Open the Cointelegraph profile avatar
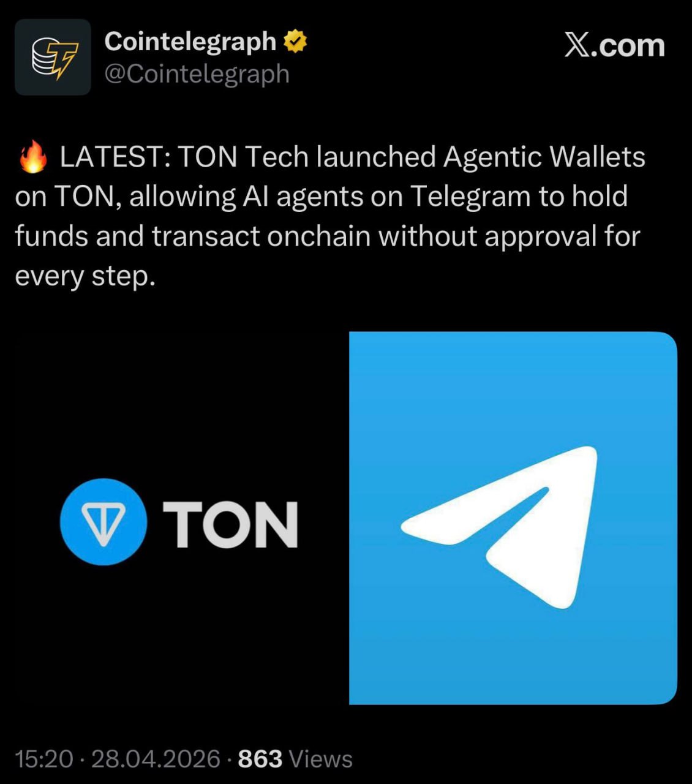This screenshot has width=692, height=784. pos(53,57)
